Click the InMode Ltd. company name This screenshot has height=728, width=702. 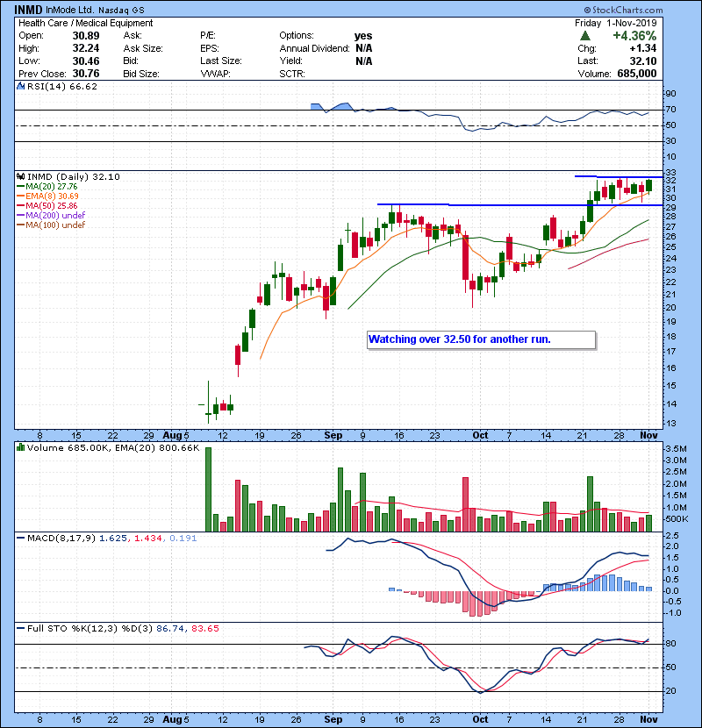70,10
